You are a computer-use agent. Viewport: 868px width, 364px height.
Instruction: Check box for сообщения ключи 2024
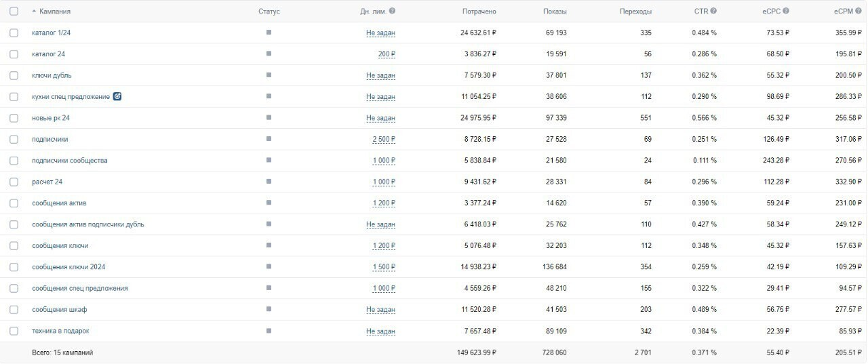point(14,267)
